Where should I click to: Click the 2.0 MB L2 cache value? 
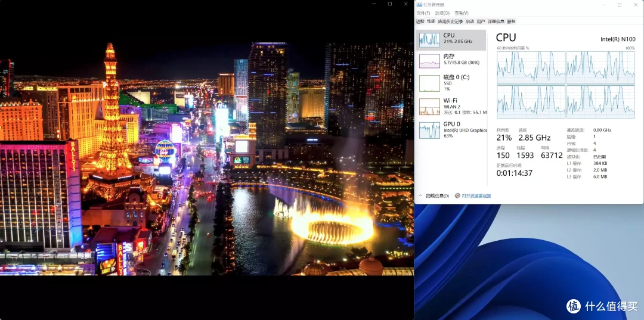click(600, 170)
